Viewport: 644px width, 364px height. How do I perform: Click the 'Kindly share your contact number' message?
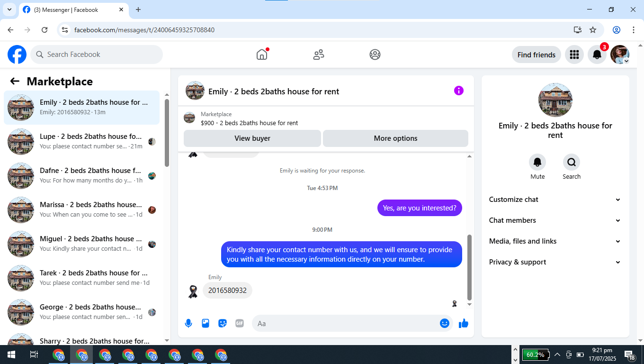pyautogui.click(x=341, y=255)
